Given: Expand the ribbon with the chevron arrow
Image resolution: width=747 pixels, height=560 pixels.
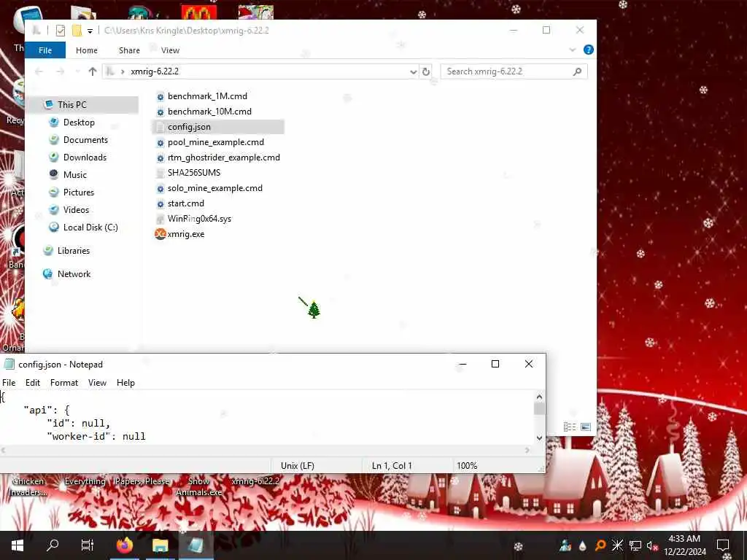Looking at the screenshot, I should pos(572,50).
